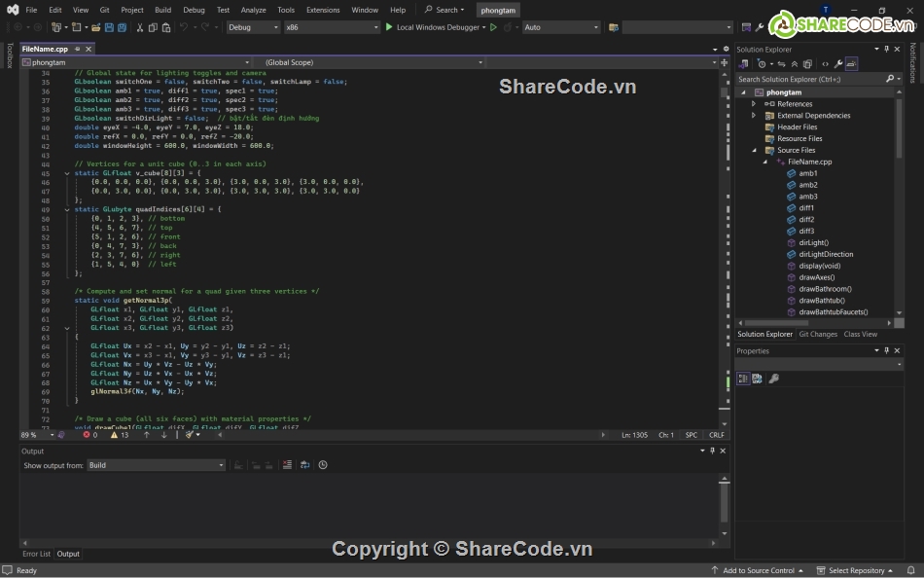924x578 pixels.
Task: Open the File menu
Action: pyautogui.click(x=31, y=10)
